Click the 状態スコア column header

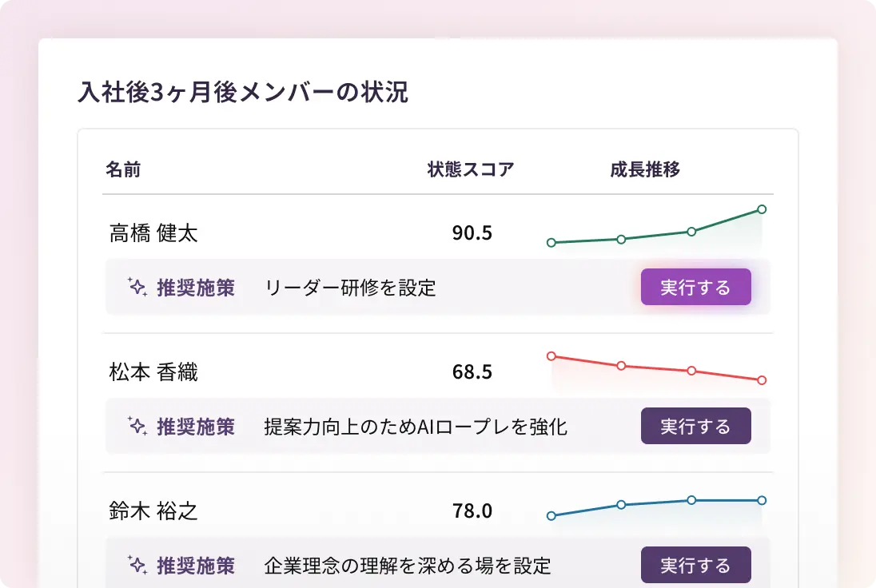click(x=470, y=169)
